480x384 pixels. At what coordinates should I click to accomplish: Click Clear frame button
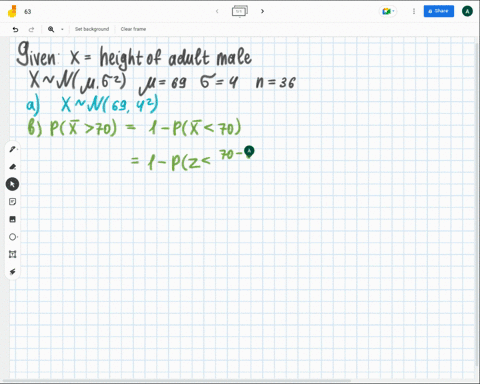133,29
